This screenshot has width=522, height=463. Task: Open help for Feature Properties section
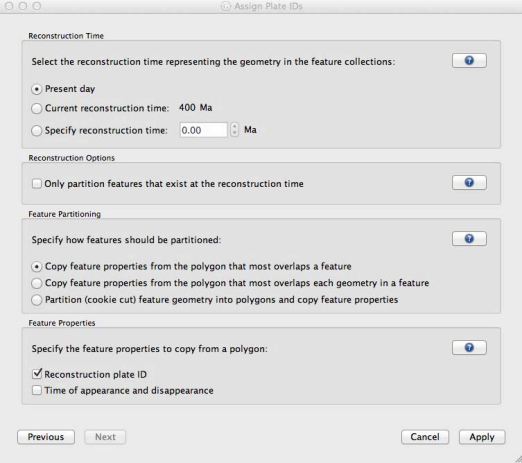click(469, 348)
